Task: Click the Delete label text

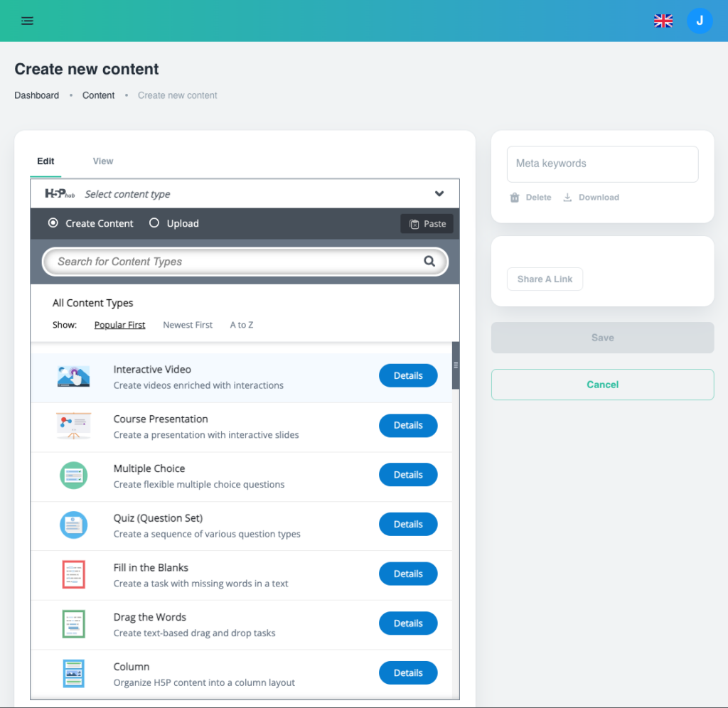Action: [x=538, y=198]
